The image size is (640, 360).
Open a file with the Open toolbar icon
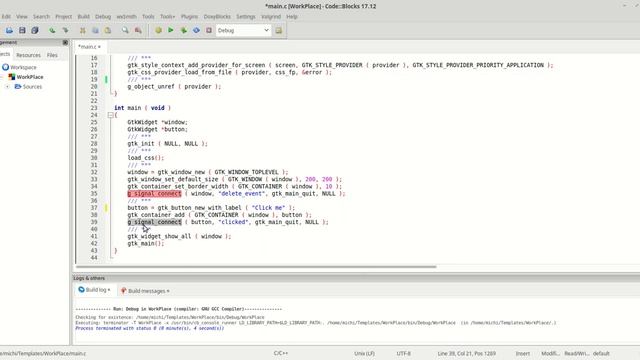[x=9, y=30]
